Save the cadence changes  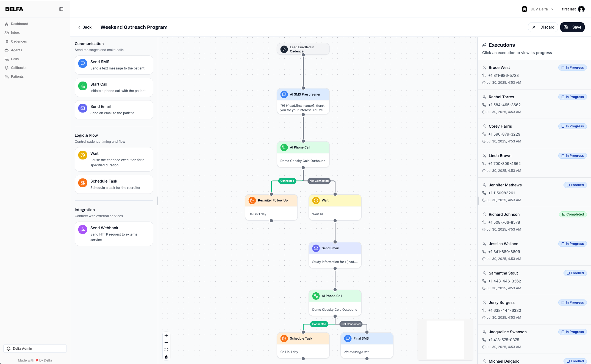point(572,27)
